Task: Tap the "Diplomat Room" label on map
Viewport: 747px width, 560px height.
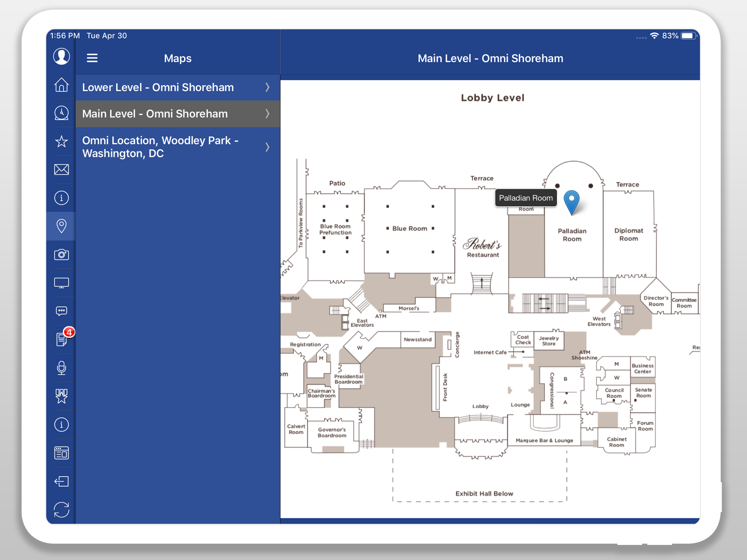Action: click(628, 234)
